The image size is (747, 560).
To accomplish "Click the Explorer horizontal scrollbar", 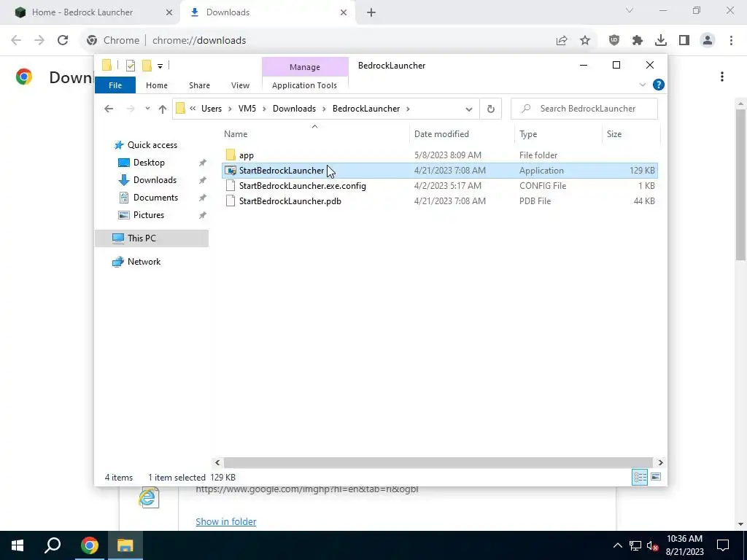I will (438, 462).
